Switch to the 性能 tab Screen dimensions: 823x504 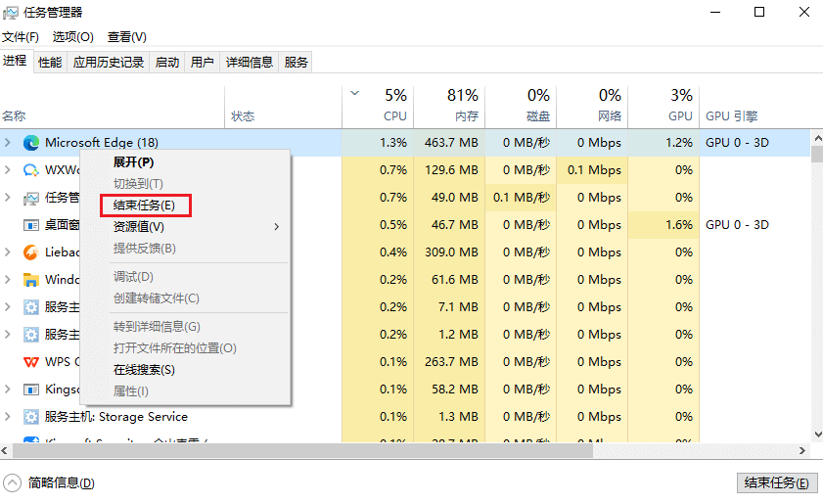point(50,63)
